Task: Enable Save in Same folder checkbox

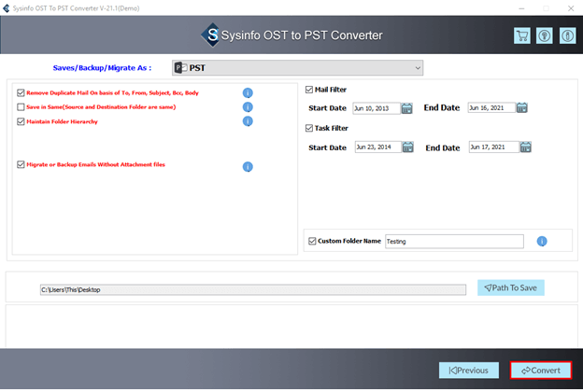Action: [21, 107]
